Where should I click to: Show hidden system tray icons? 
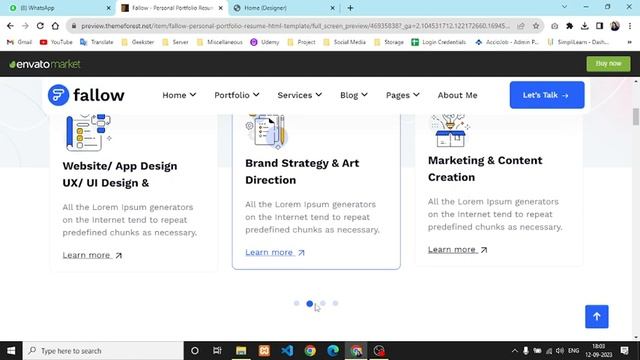(515, 351)
